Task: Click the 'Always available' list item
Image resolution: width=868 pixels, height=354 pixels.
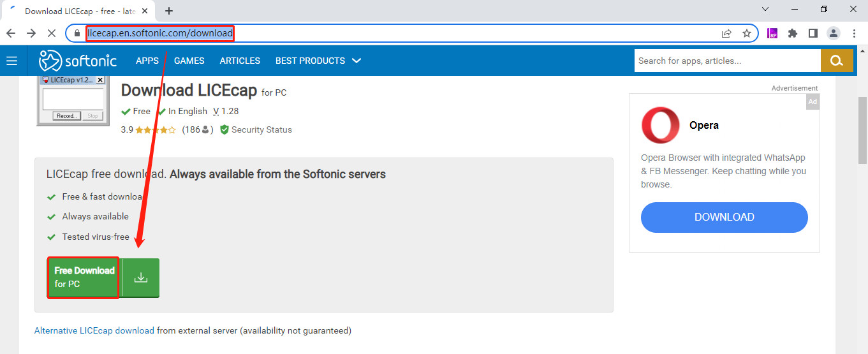Action: [95, 216]
